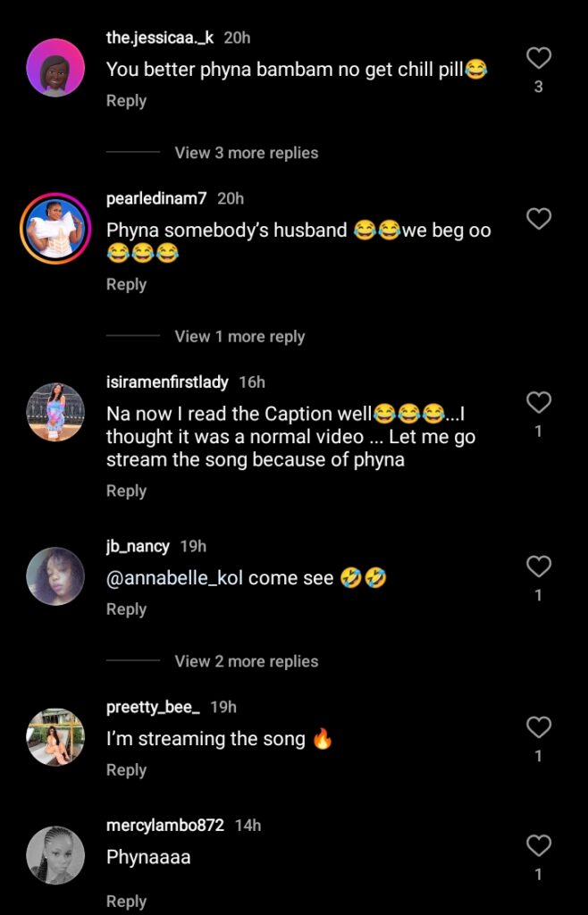Screen dimensions: 588x915
Task: Open the @annabelle_kol mention
Action: coord(174,578)
